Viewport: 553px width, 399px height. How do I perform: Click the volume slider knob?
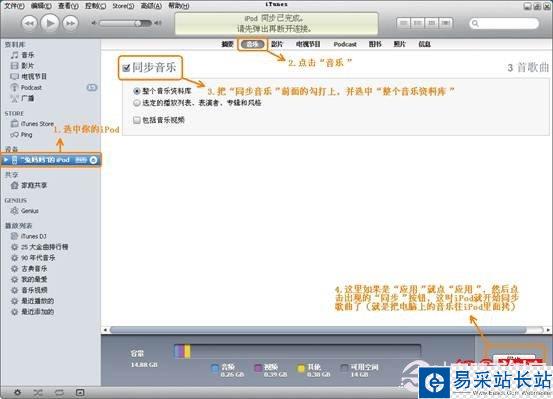pyautogui.click(x=139, y=23)
